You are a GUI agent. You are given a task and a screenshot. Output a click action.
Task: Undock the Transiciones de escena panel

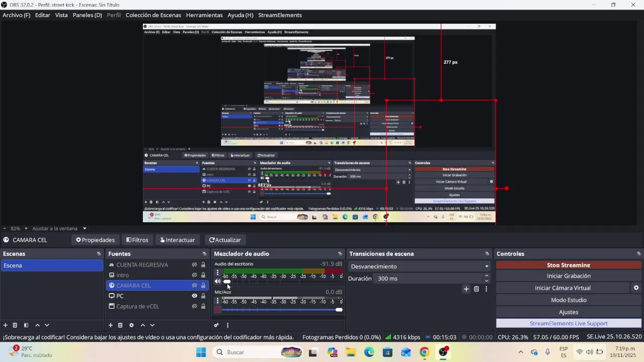tap(487, 254)
